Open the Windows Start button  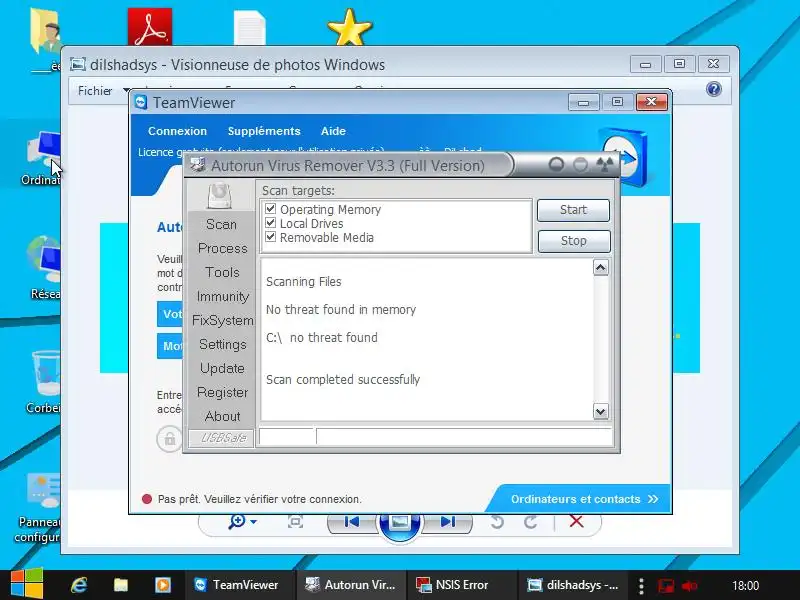(x=27, y=584)
